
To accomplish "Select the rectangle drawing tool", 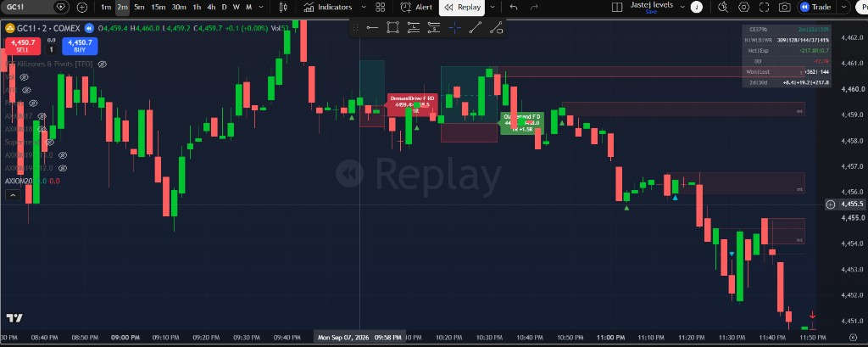I will pyautogui.click(x=392, y=28).
